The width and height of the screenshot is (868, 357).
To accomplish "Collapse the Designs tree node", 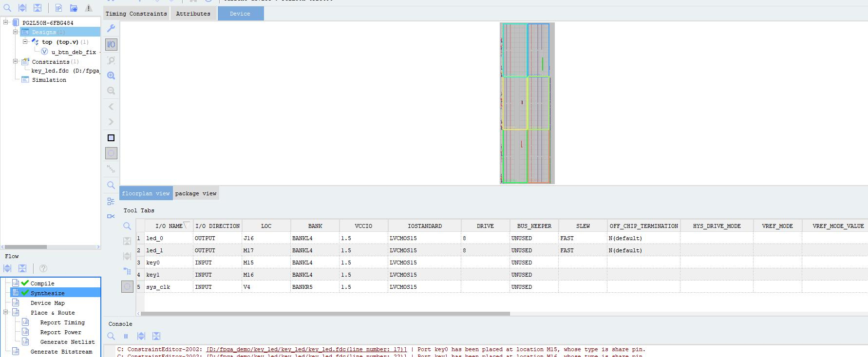I will pos(15,32).
